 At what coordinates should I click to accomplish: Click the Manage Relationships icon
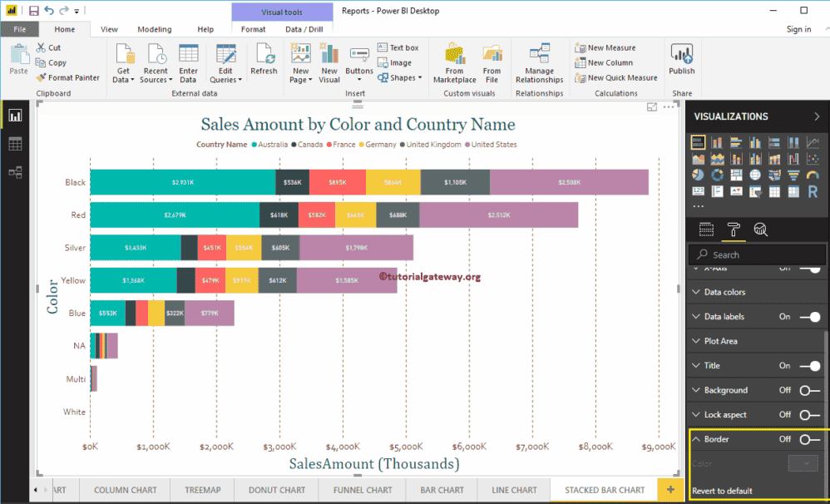coord(540,60)
